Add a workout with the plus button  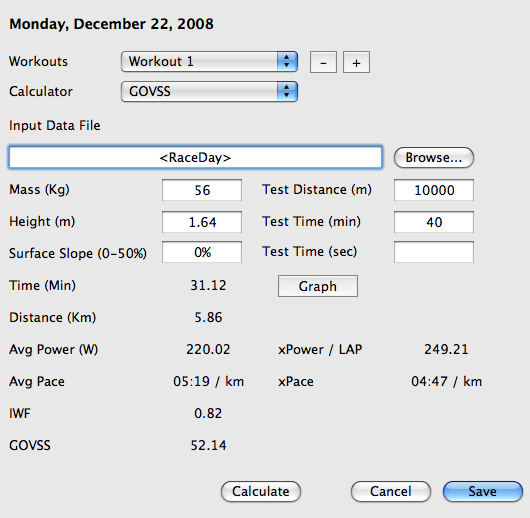click(x=356, y=62)
